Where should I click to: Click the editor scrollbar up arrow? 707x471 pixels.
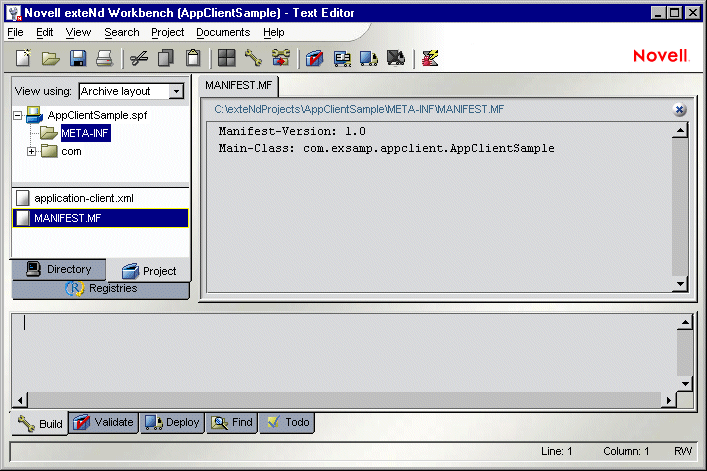[679, 131]
